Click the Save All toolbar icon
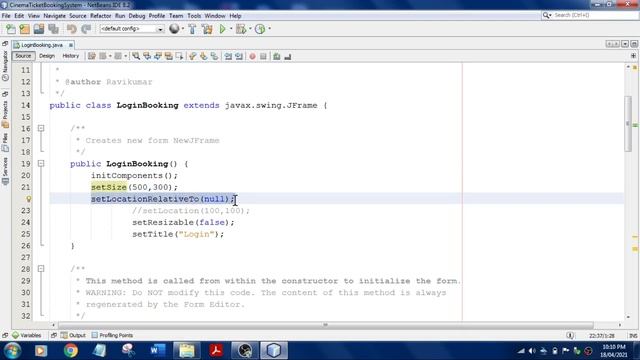Image resolution: width=640 pixels, height=360 pixels. pos(53,29)
